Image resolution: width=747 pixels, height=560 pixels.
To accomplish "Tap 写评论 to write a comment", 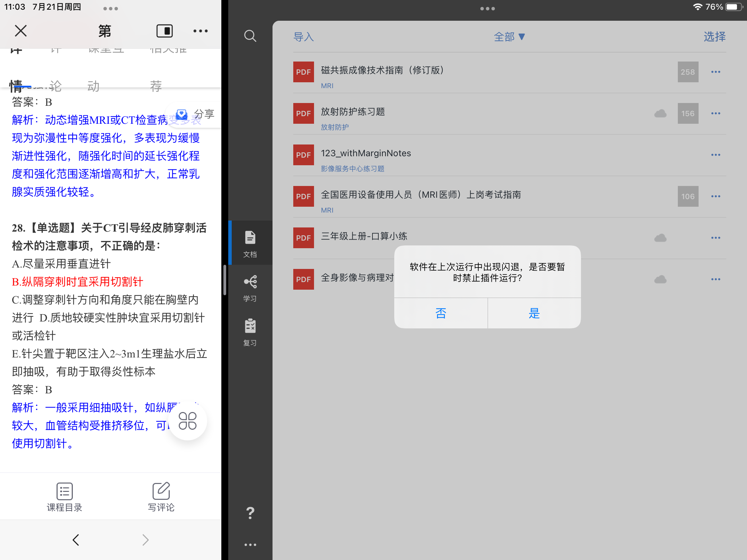I will coord(161,497).
